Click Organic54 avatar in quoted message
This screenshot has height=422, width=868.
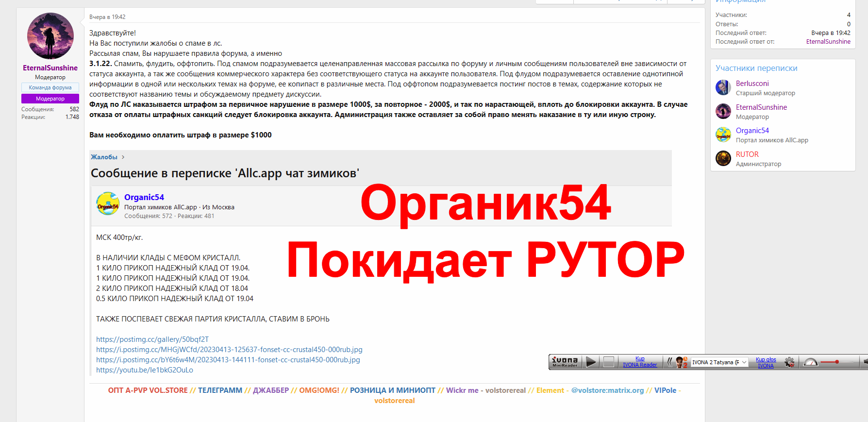pyautogui.click(x=108, y=204)
